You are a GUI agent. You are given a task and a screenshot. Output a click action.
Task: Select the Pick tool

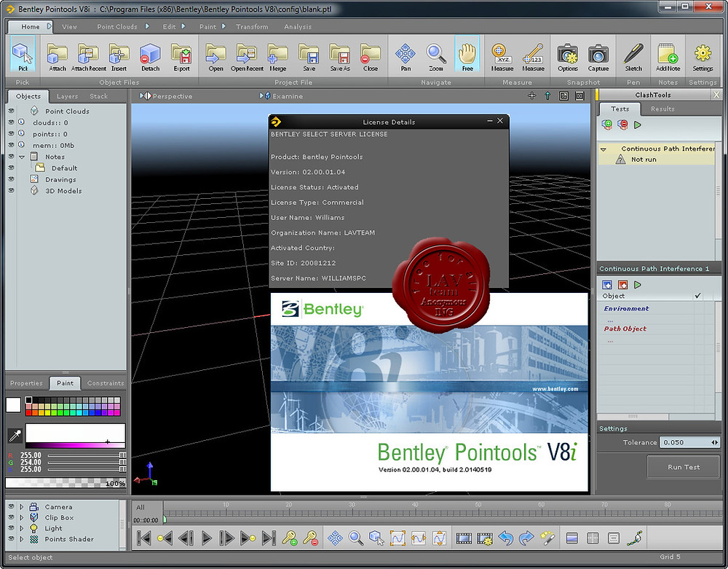point(23,55)
